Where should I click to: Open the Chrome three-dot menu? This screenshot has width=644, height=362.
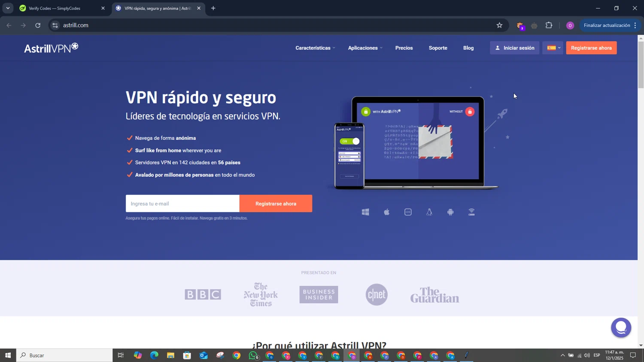pyautogui.click(x=635, y=25)
